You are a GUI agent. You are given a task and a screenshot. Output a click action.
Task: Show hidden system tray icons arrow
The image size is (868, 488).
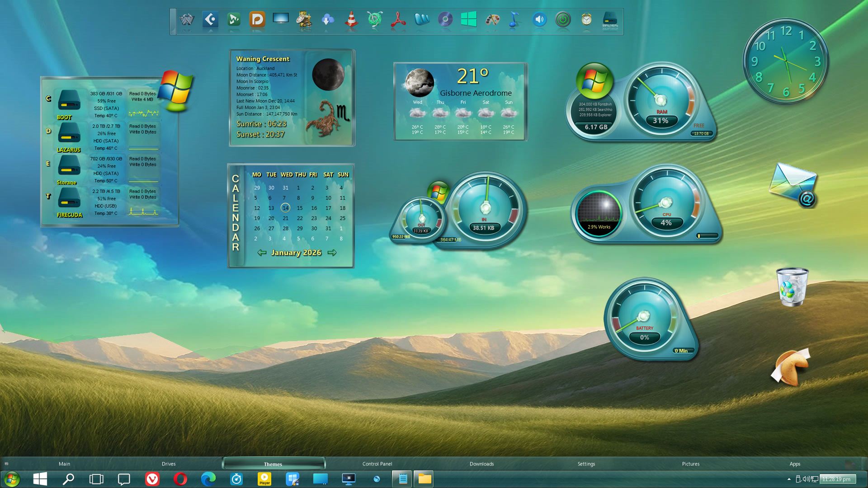click(x=789, y=479)
